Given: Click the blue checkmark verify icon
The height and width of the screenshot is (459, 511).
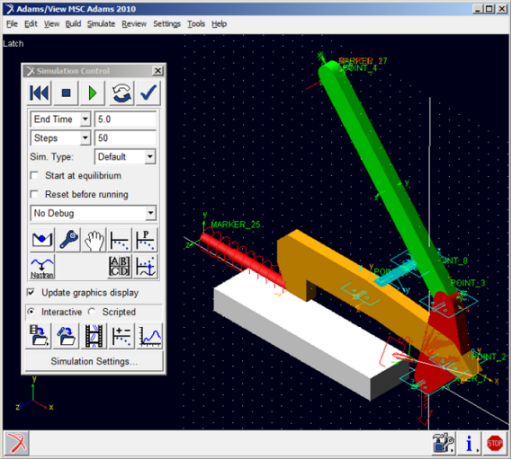Looking at the screenshot, I should 148,93.
